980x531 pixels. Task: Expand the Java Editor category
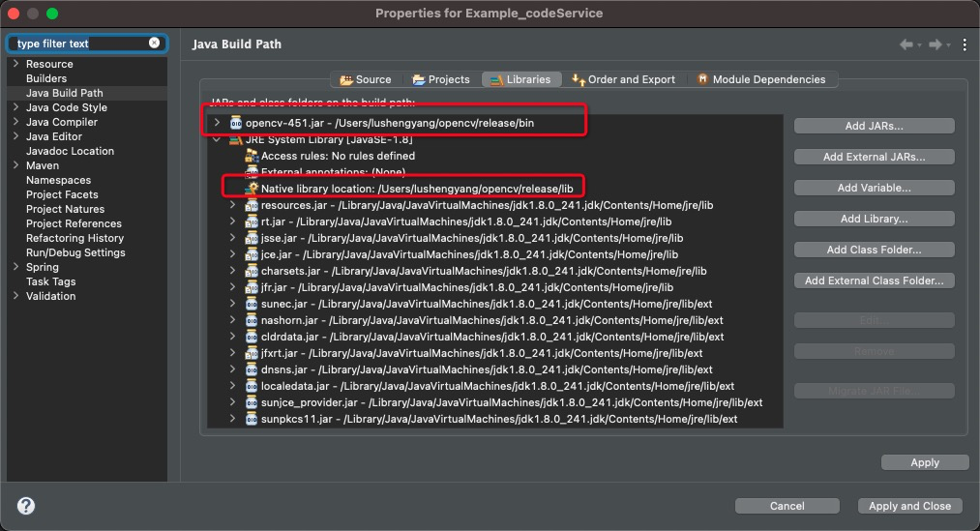(15, 135)
